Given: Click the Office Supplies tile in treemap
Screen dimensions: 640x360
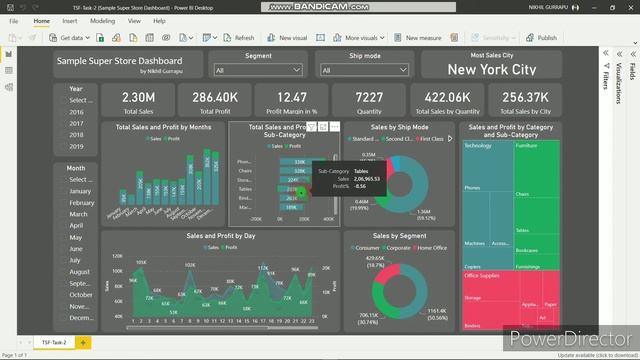Looking at the screenshot, I should 511,300.
